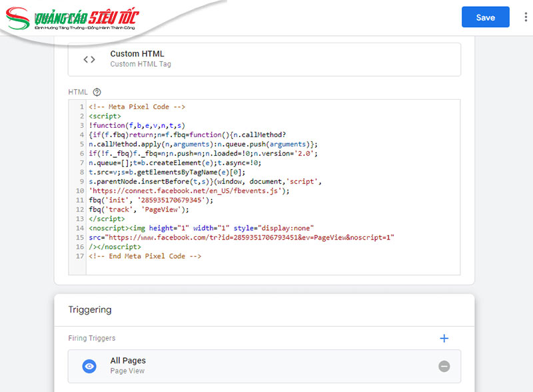The width and height of the screenshot is (533, 392).
Task: Click the Custom HTML Tag header card
Action: [266, 59]
